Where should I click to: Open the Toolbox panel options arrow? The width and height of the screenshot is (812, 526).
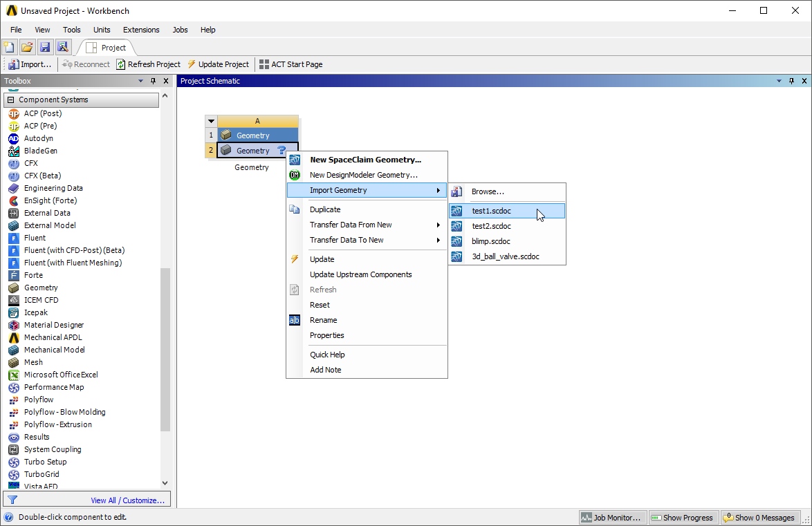(140, 80)
